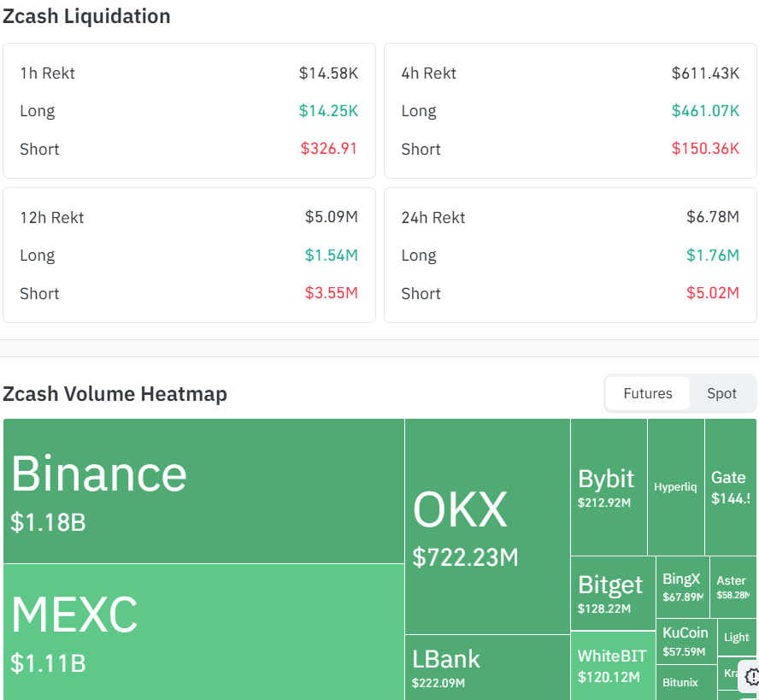Viewport: 759px width, 700px height.
Task: Click the 4h Rekt label
Action: coord(429,74)
